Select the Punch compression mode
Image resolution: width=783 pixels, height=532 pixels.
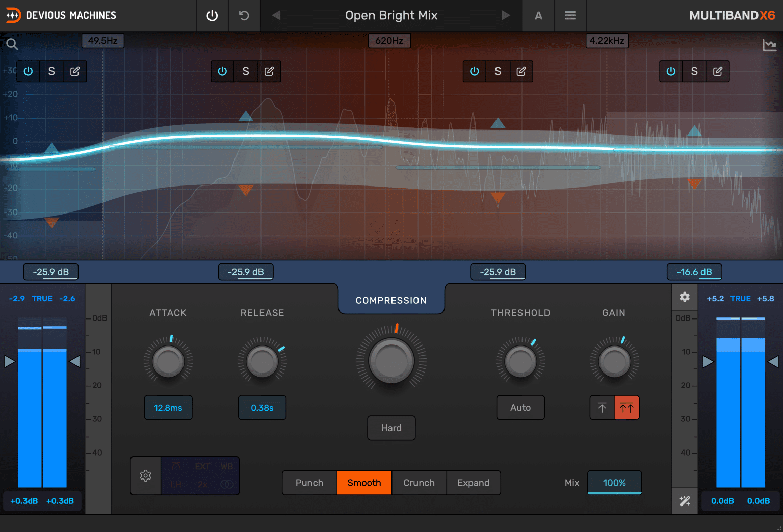309,483
